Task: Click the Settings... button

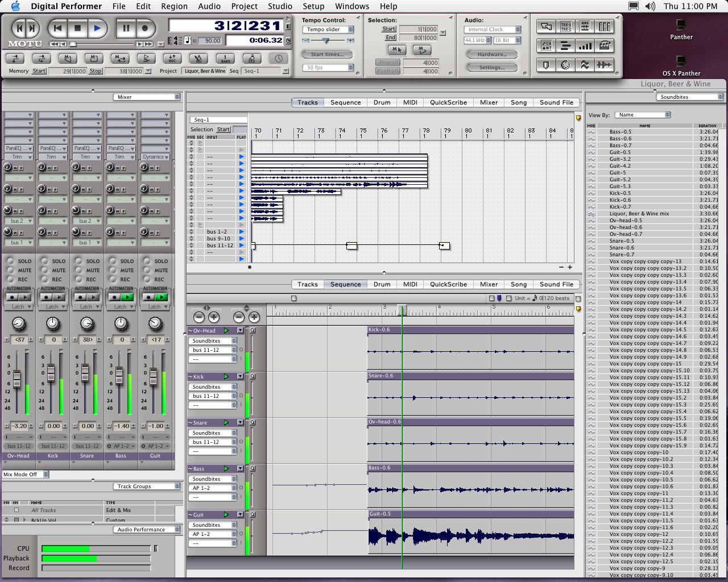Action: coord(492,68)
